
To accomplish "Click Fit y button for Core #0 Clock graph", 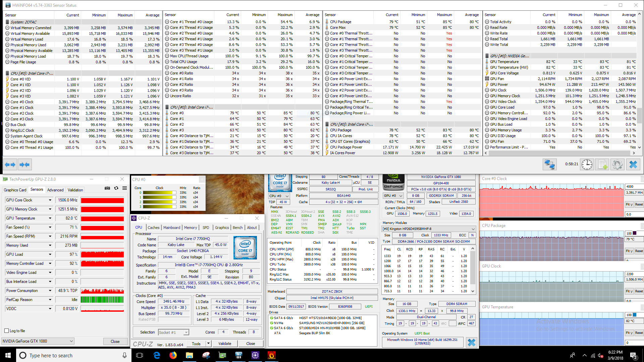I will [629, 204].
